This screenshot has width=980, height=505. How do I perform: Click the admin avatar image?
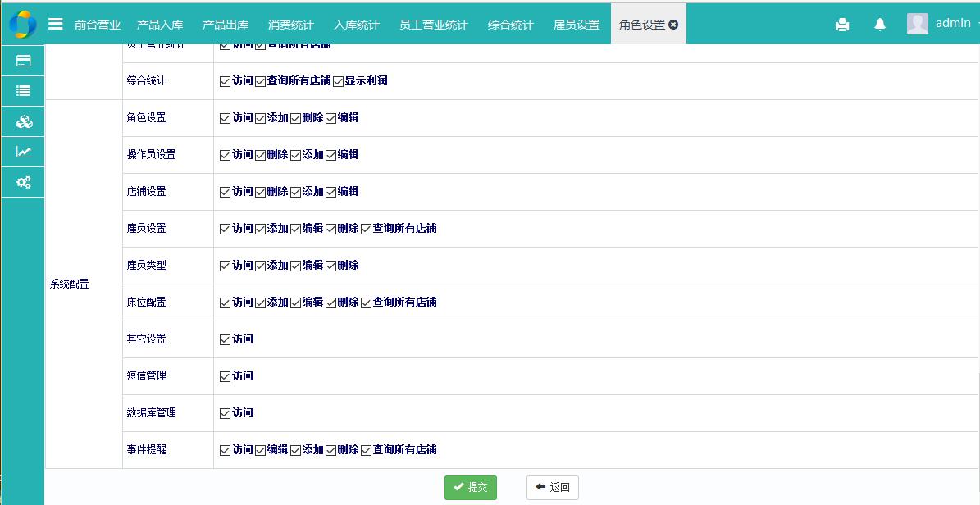coord(917,24)
